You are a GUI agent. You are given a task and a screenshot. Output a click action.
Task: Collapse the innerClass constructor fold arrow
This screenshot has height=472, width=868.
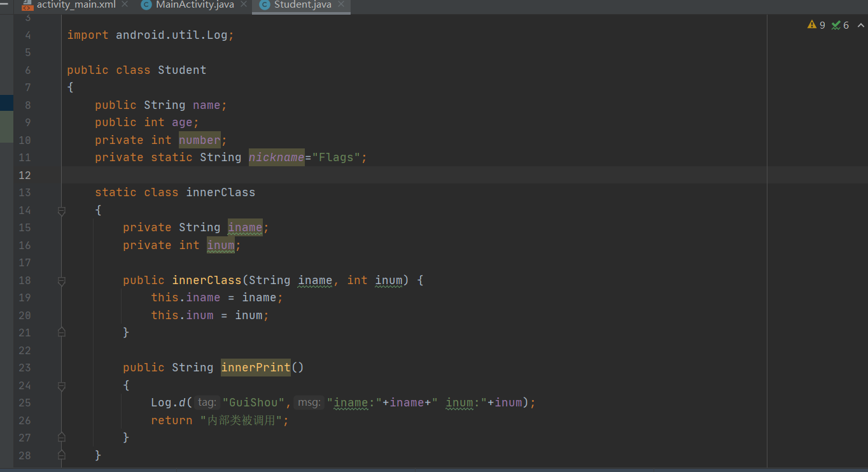pos(61,280)
